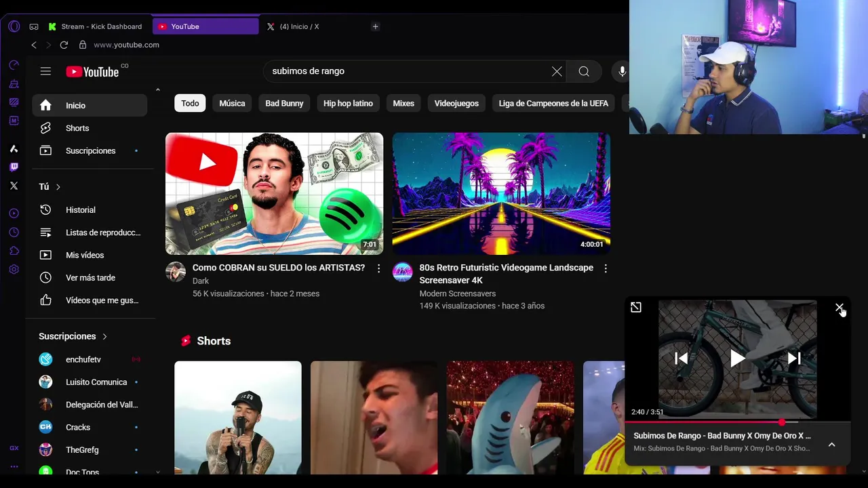
Task: Close the miniplayer
Action: point(839,308)
